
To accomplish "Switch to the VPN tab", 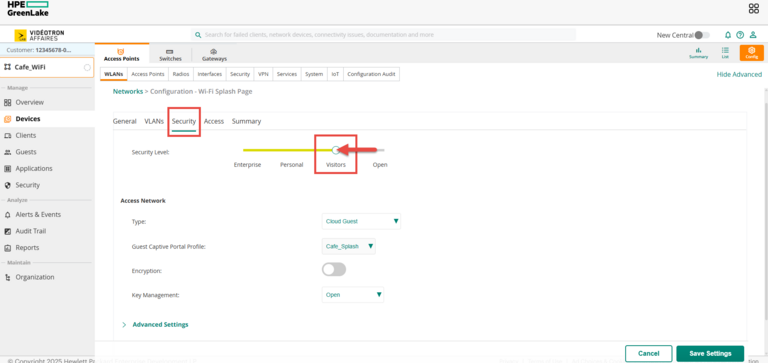I will pyautogui.click(x=264, y=74).
